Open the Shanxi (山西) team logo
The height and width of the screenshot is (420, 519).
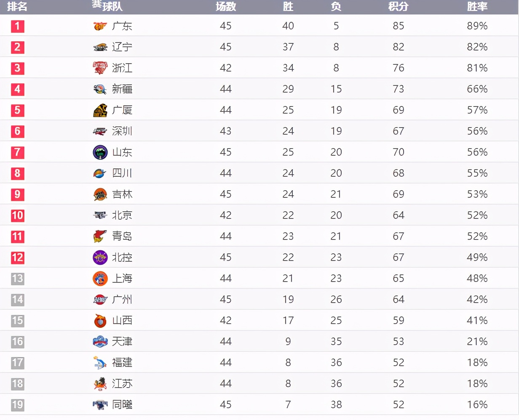pos(100,321)
